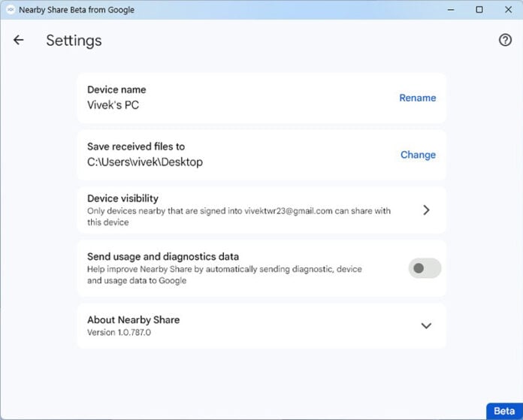Screen dimensions: 523x420
Task: Open help via the question mark icon
Action: coord(505,41)
